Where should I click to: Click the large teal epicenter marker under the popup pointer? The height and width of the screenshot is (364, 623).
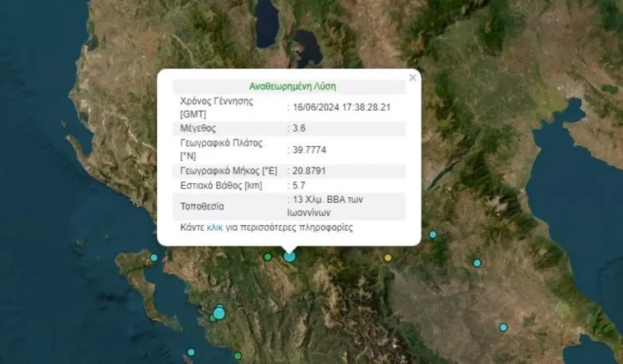pos(289,256)
